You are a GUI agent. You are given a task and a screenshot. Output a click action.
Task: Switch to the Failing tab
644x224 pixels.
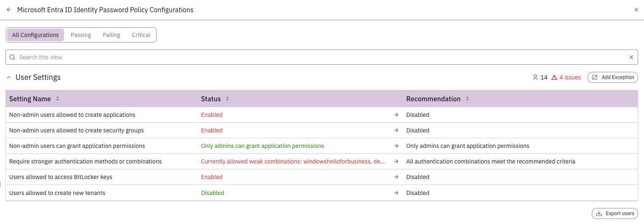click(x=112, y=35)
